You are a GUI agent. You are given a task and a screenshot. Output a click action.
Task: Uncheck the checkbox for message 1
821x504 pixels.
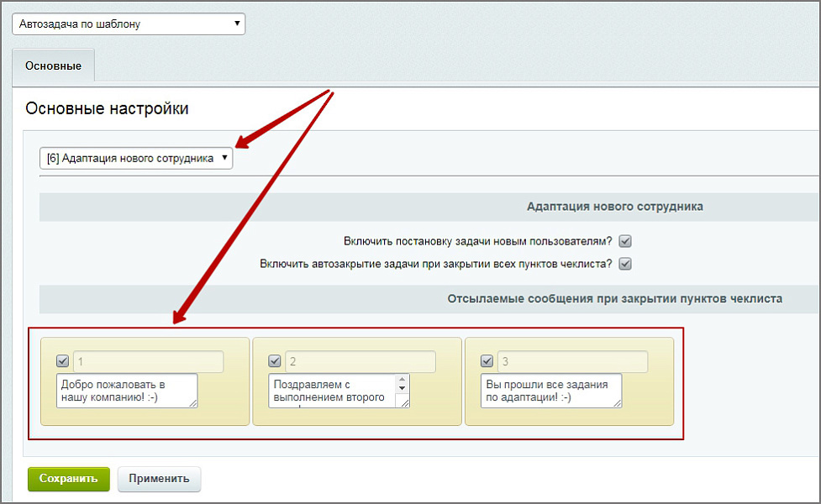coord(62,361)
